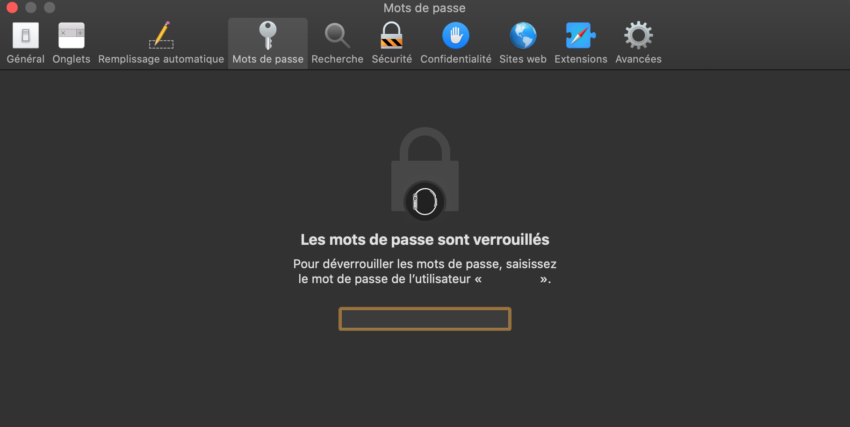Click the Apple Watch unlock badge

pos(425,202)
